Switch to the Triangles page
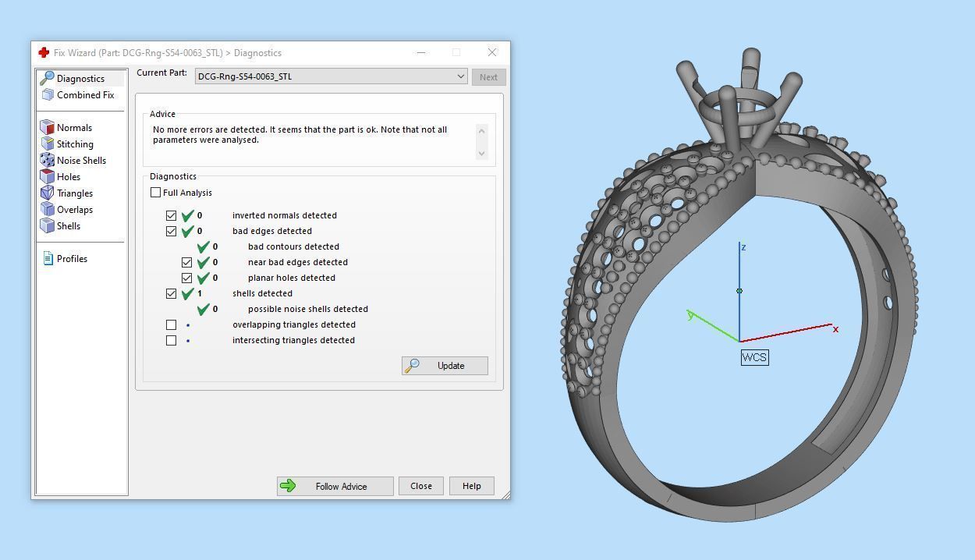 [75, 193]
